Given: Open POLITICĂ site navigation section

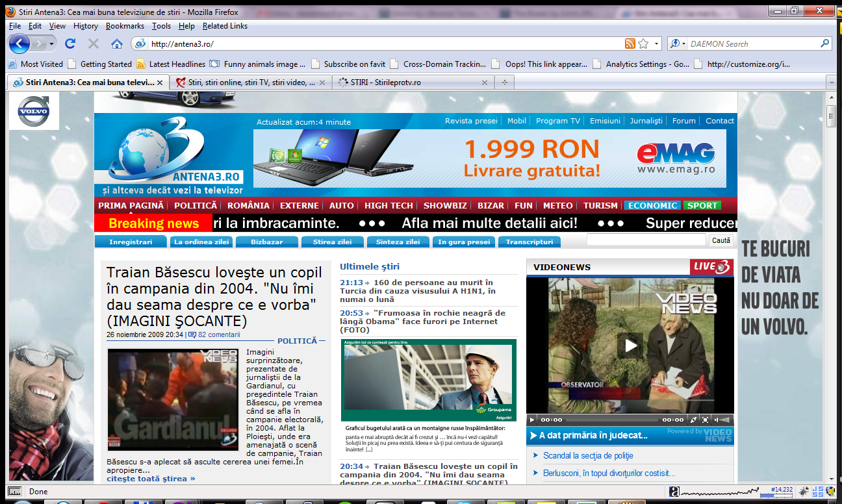Looking at the screenshot, I should pyautogui.click(x=196, y=205).
